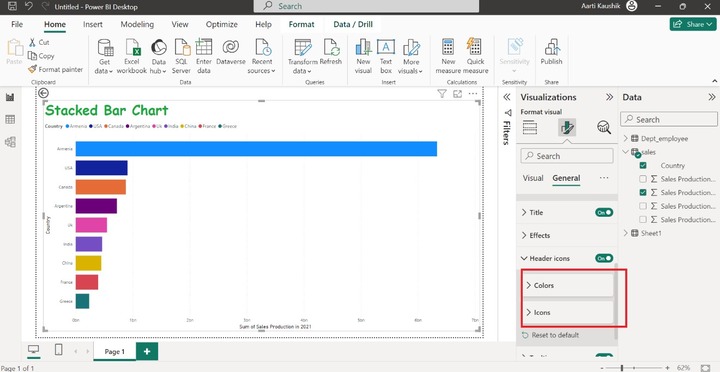This screenshot has height=372, width=720.
Task: Select the Analytics magnifier icon
Action: 604,127
